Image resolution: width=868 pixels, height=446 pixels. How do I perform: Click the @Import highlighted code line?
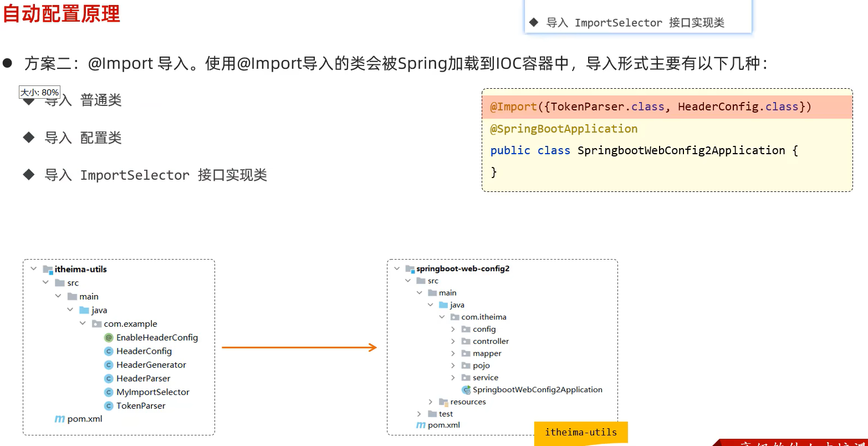tap(667, 107)
